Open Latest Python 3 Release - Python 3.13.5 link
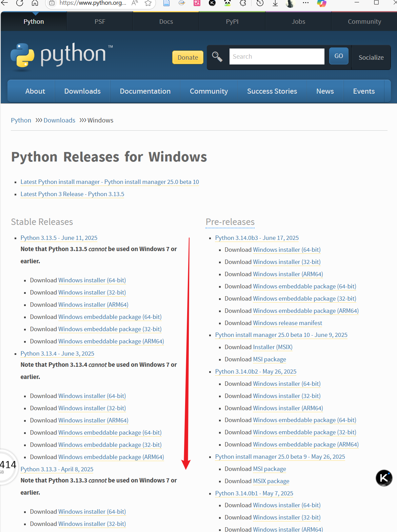This screenshot has height=532, width=397. (x=72, y=194)
